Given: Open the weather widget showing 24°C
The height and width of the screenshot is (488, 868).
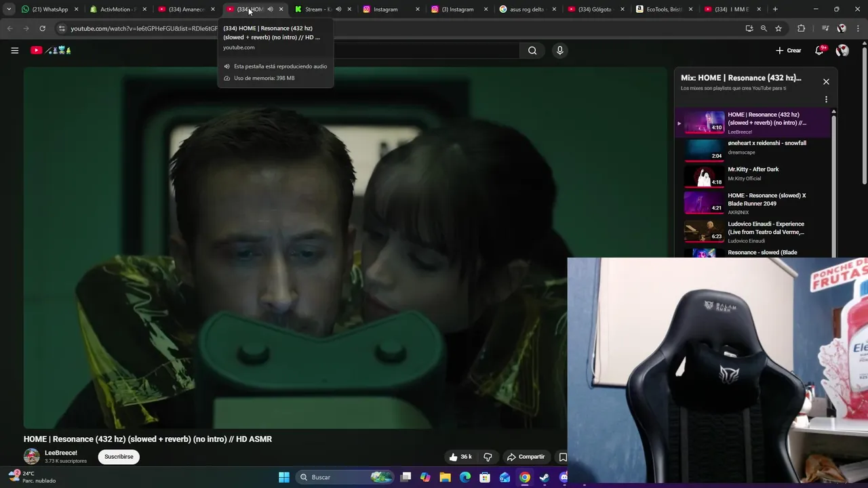Looking at the screenshot, I should (x=33, y=477).
